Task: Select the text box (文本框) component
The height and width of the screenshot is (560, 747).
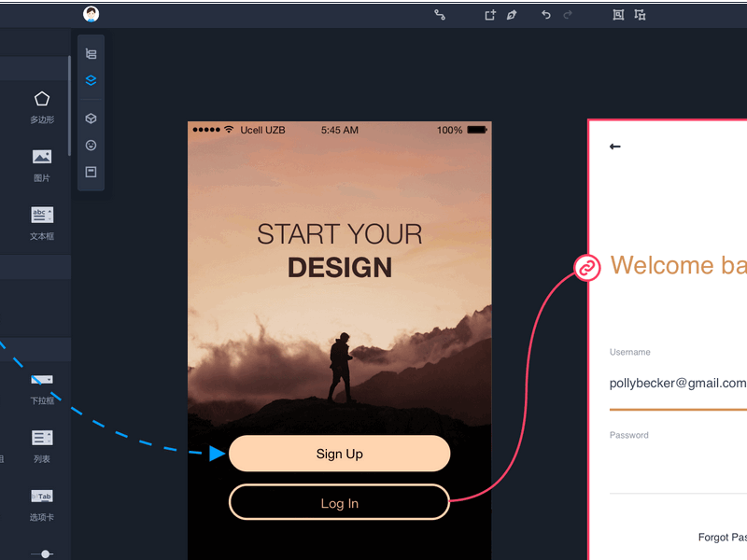Action: 42,224
